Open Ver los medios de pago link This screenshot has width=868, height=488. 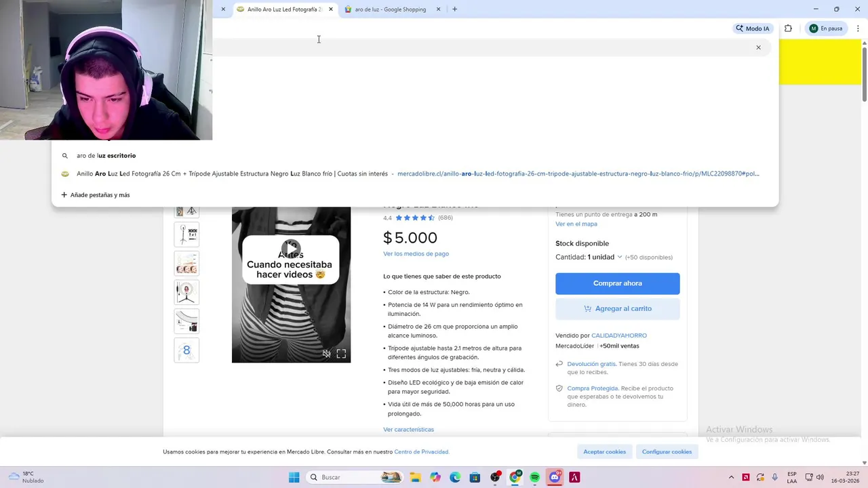coord(416,253)
